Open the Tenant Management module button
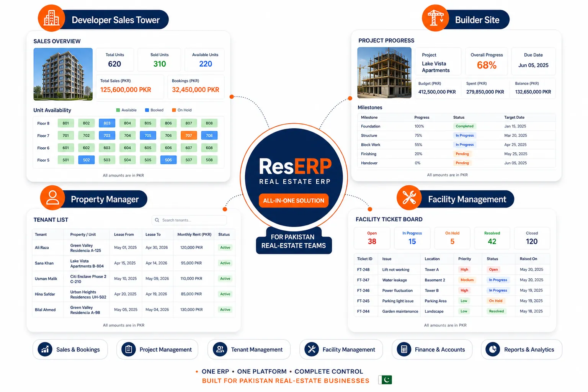The height and width of the screenshot is (392, 588). (249, 349)
